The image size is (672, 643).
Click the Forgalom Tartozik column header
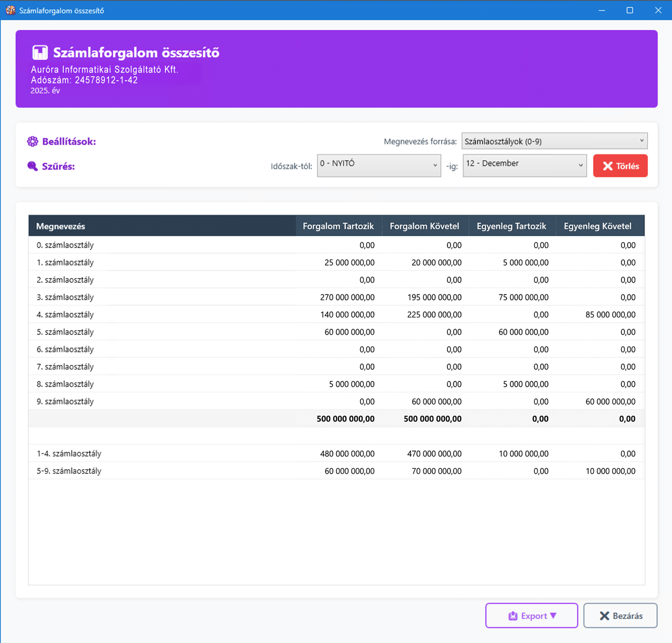[x=338, y=226]
